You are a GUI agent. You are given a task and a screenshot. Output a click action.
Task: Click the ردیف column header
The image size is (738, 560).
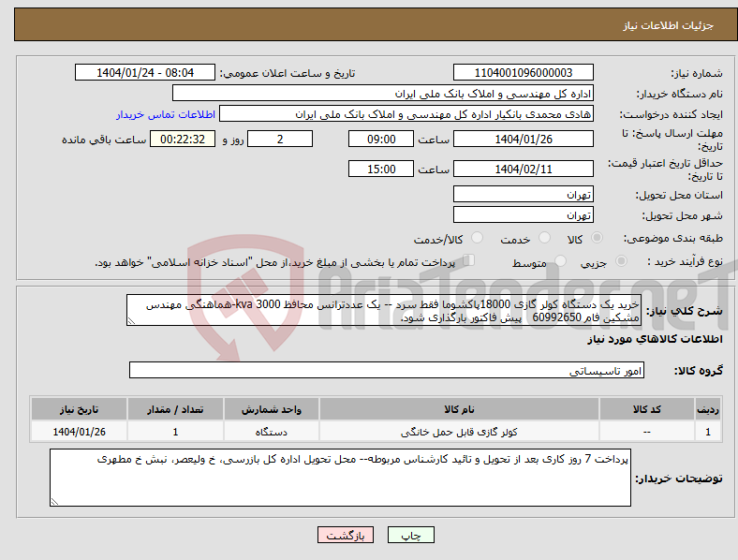[708, 409]
